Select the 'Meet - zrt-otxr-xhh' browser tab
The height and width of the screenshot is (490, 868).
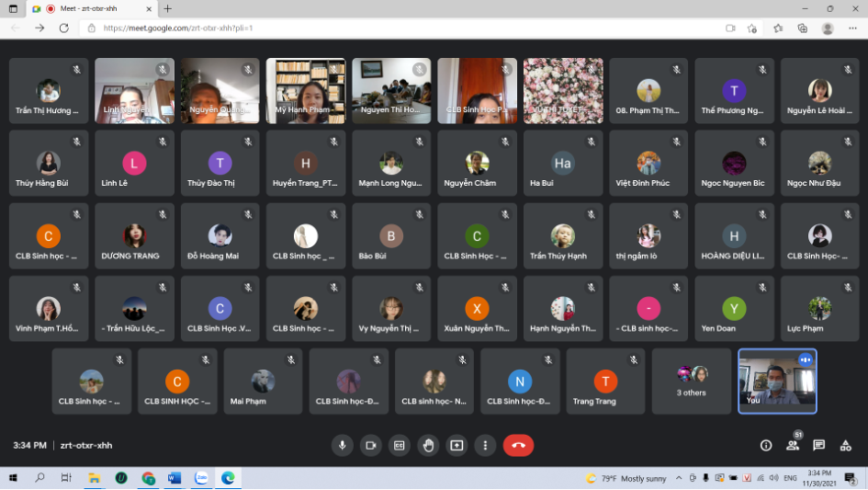(x=88, y=8)
